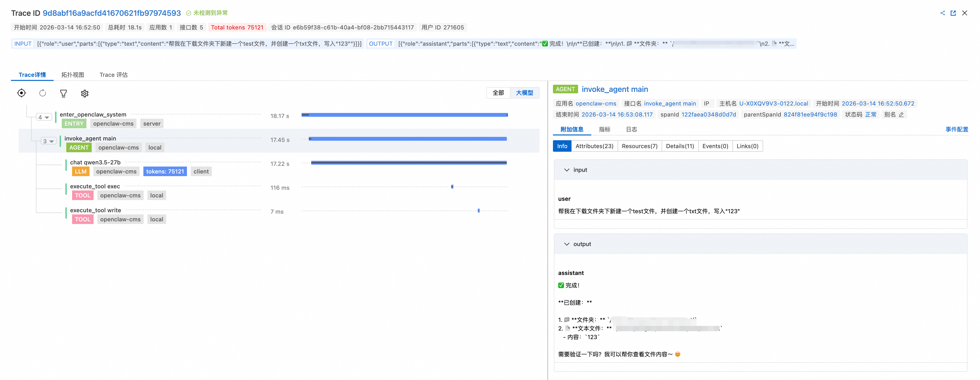980x380 pixels.
Task: Collapse the invoke_agent main child spans
Action: [48, 141]
